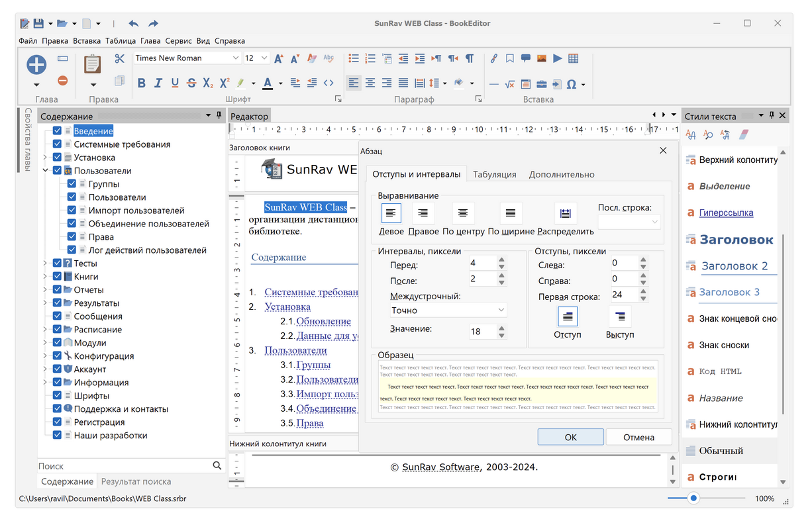Open the Междустрочный dropdown set to Точно
812x523 pixels.
(x=448, y=310)
